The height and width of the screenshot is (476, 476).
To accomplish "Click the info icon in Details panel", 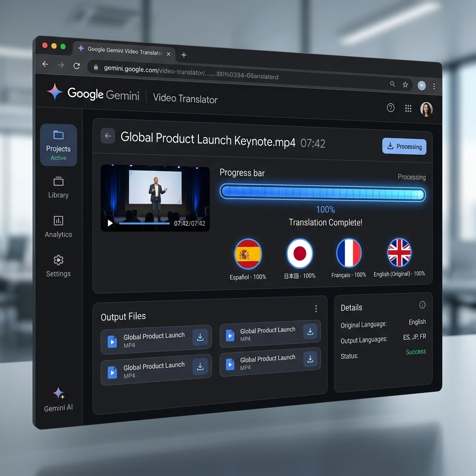I will [422, 305].
